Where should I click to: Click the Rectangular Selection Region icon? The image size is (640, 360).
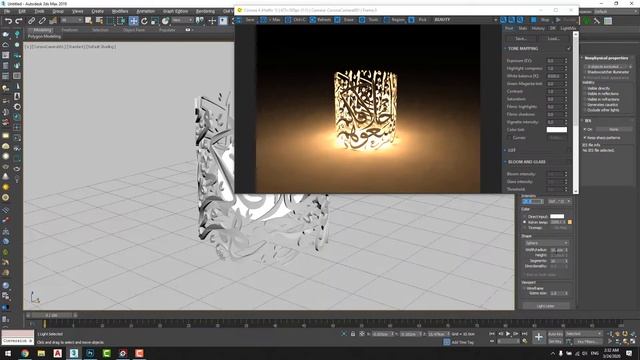pyautogui.click(x=110, y=20)
